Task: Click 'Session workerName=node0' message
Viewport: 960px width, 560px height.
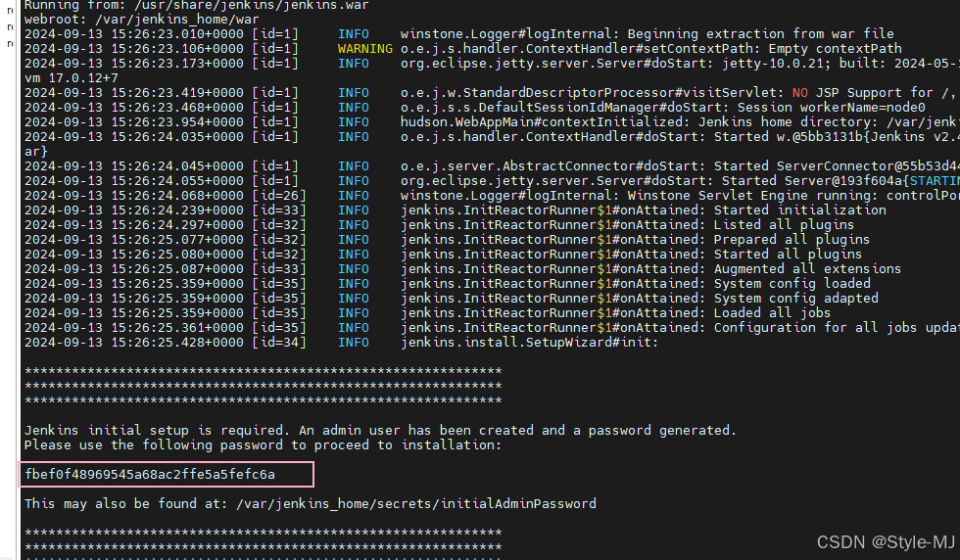Action: [832, 108]
